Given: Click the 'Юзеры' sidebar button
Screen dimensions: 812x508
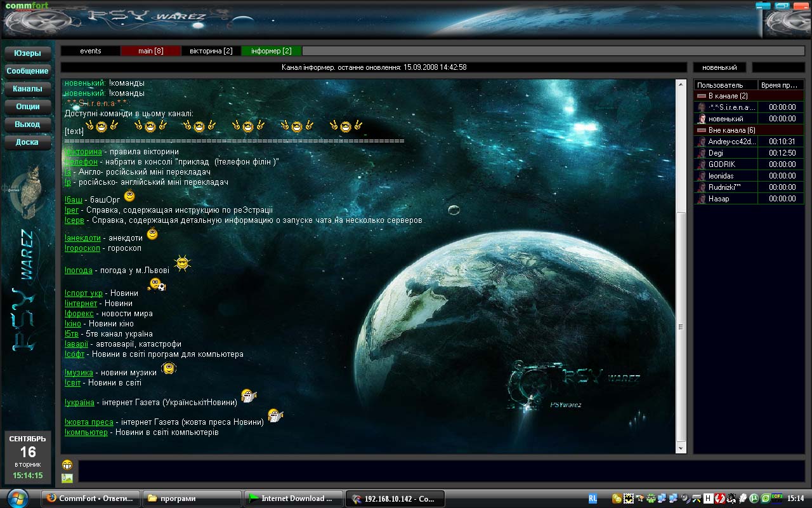Looking at the screenshot, I should [27, 53].
